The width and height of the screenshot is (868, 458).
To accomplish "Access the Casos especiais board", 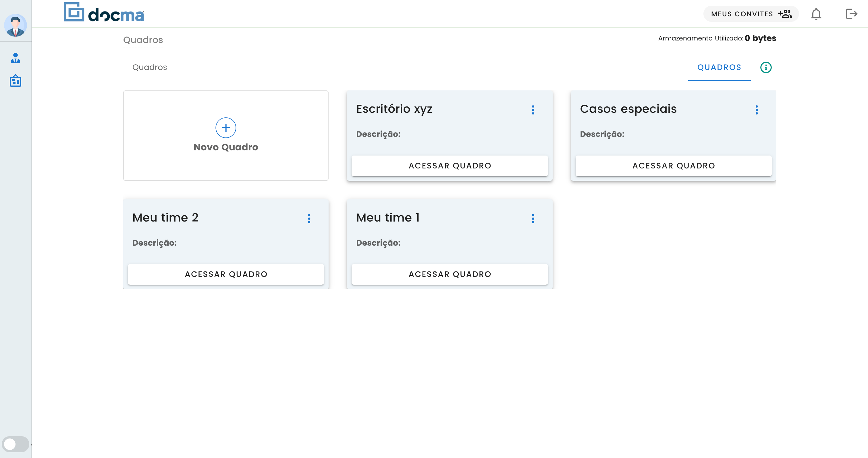I will (x=673, y=166).
